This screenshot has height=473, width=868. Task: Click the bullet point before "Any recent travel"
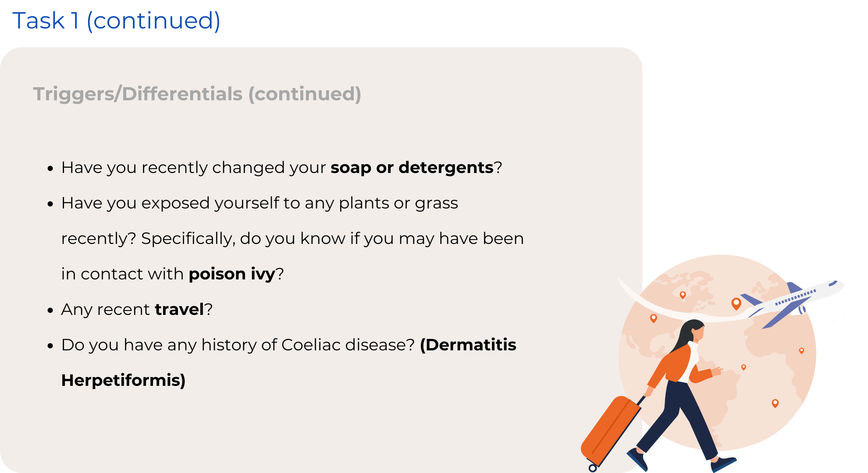click(x=50, y=311)
